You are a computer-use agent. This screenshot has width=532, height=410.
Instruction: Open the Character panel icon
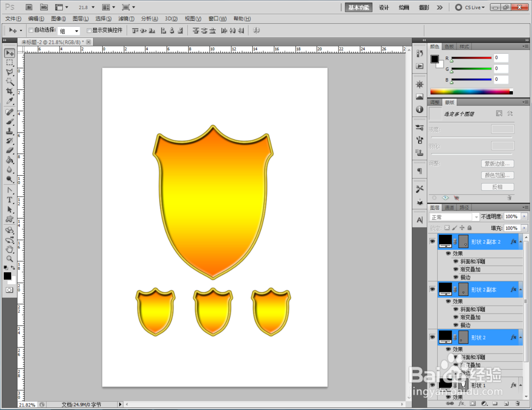click(420, 220)
